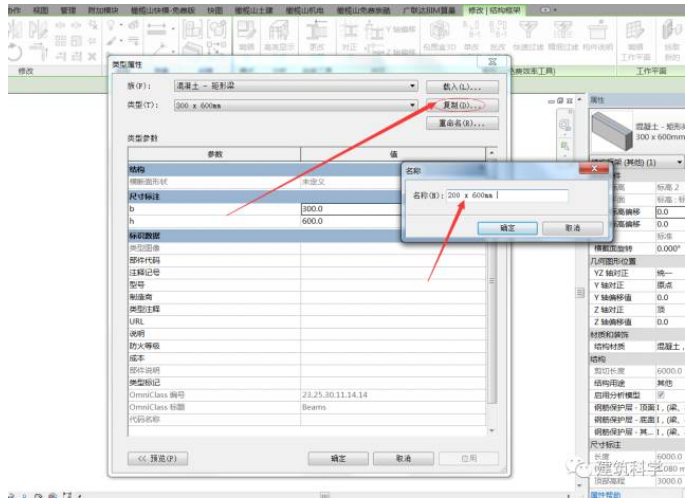Open the 广联达BIM算量 ribbon tab
689x499 pixels.
pyautogui.click(x=429, y=10)
